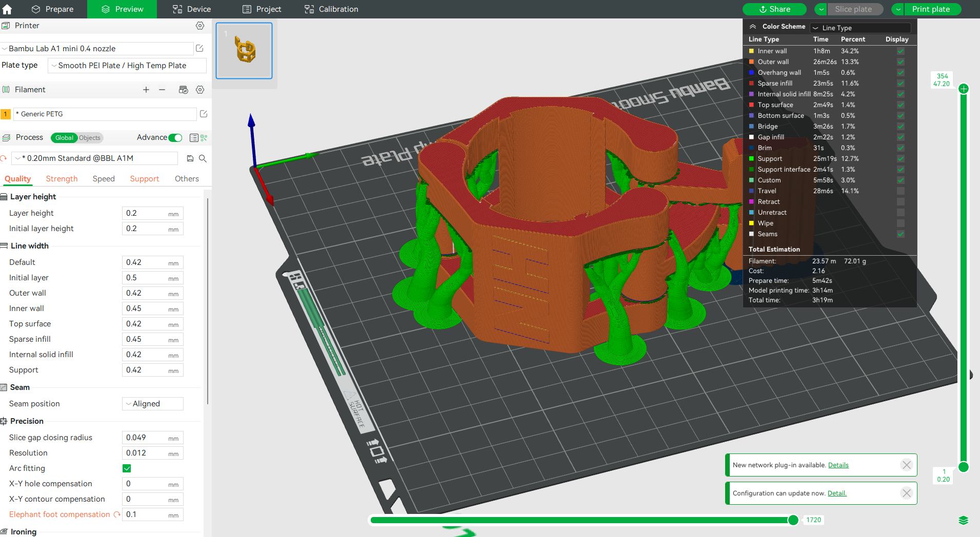Toggle Advance mode switch

(175, 137)
